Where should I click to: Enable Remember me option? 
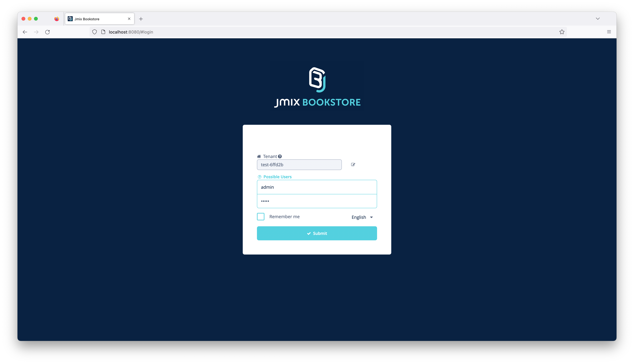pos(260,216)
